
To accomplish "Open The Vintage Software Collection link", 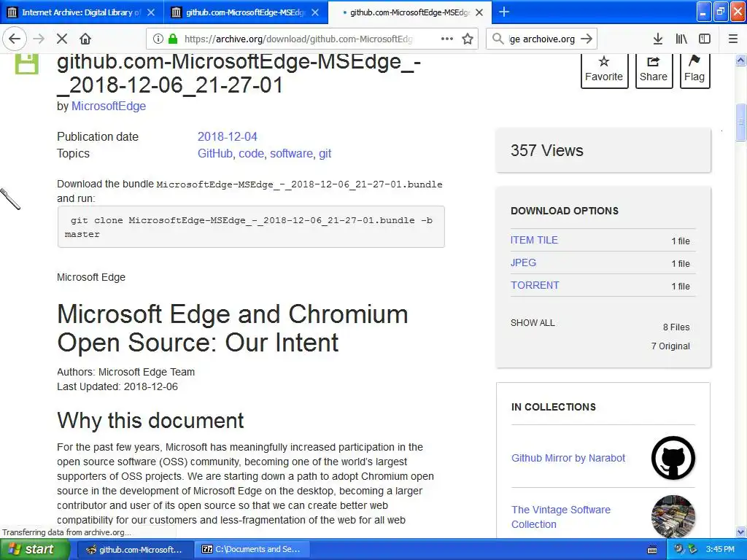I will (x=561, y=517).
